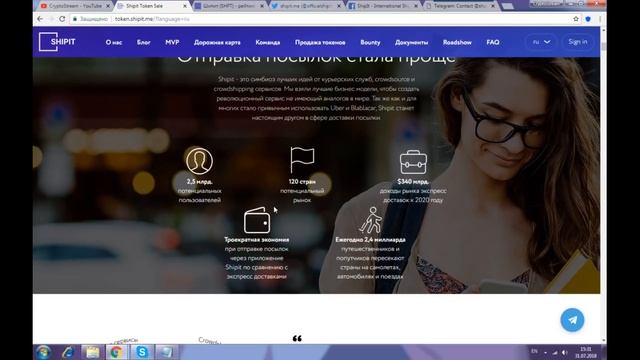Image resolution: width=640 pixels, height=360 pixels.
Task: Click the system tray clock
Action: pos(586,352)
